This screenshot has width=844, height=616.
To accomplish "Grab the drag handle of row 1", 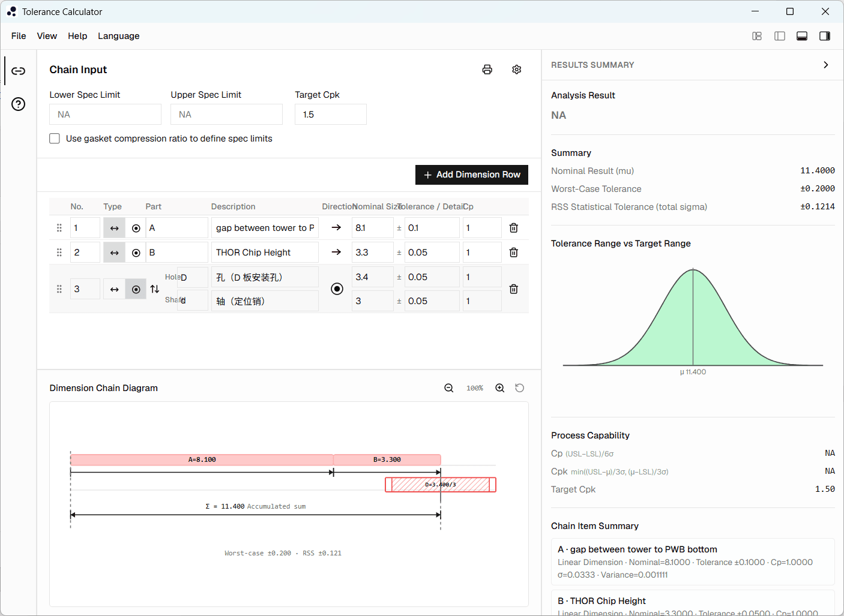I will [59, 228].
